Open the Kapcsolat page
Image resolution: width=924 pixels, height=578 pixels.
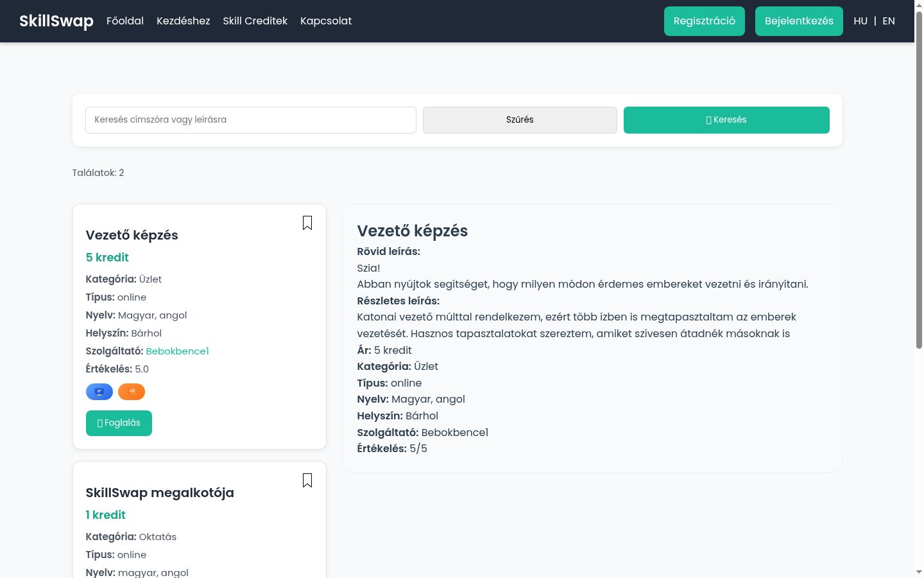[326, 21]
